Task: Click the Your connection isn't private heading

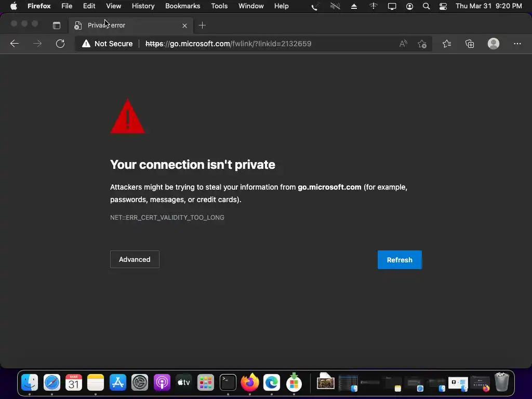Action: point(193,165)
